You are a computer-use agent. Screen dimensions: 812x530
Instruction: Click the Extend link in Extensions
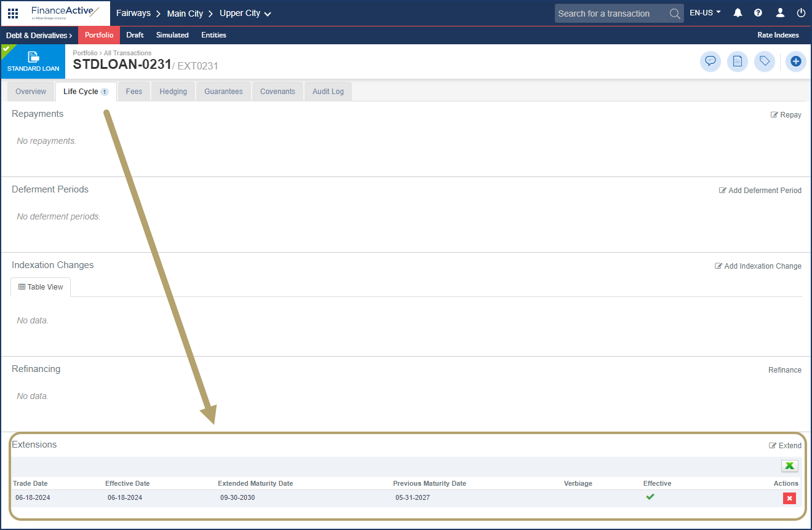pos(786,446)
